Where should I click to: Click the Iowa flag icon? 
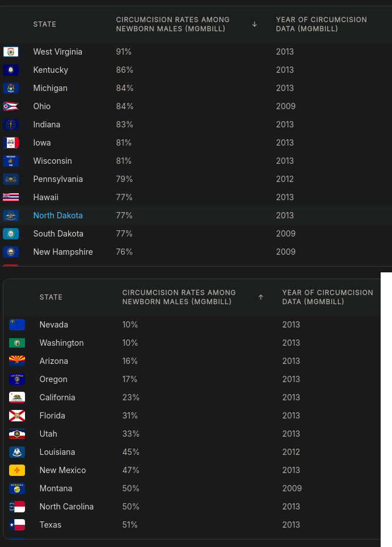[x=11, y=143]
